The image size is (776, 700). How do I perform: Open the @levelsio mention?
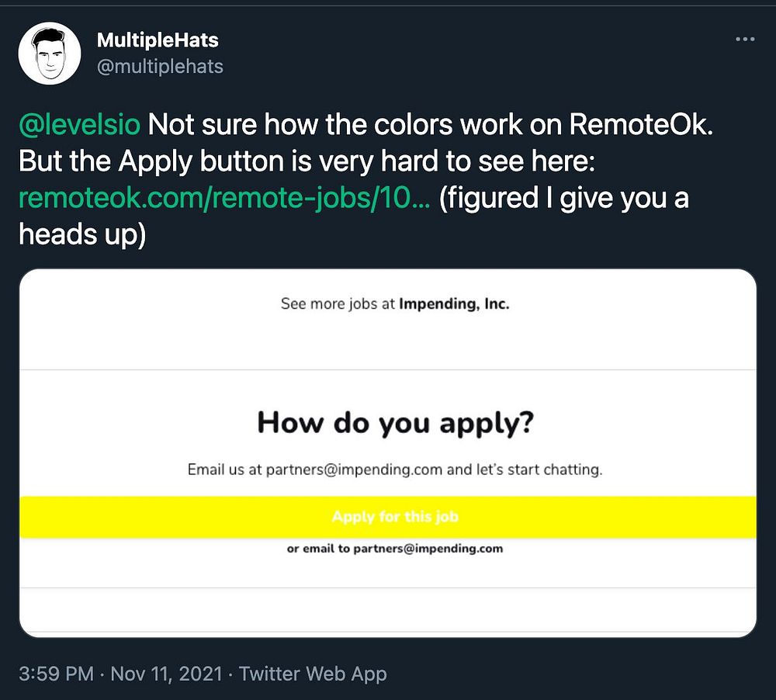point(79,123)
